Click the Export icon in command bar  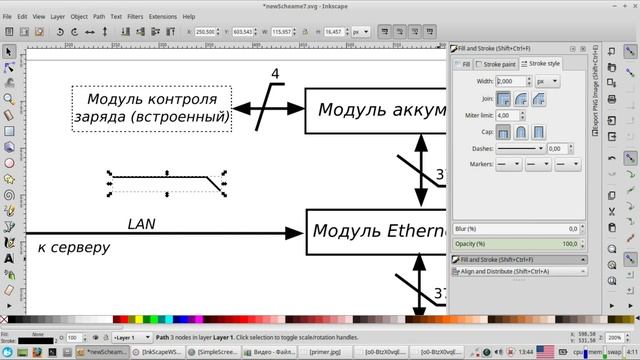[x=611, y=137]
